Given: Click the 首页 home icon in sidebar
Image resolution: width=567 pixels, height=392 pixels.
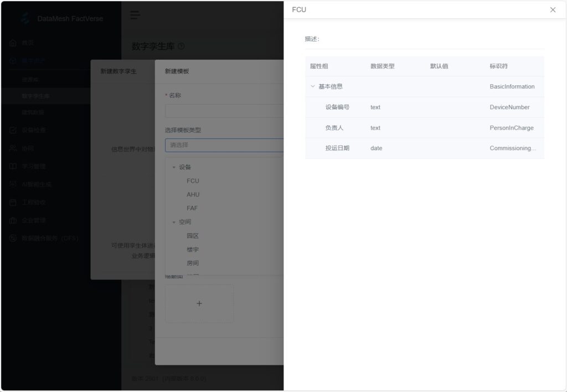Looking at the screenshot, I should (x=13, y=43).
